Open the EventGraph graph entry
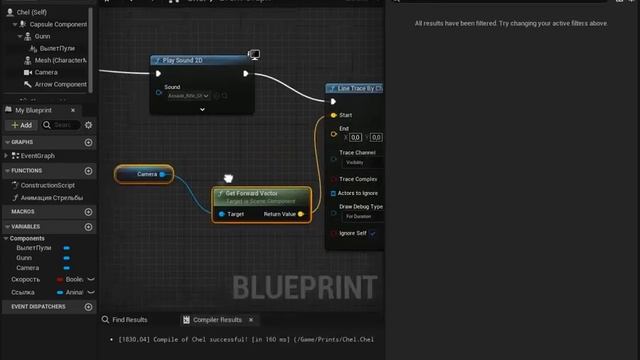 [x=38, y=156]
